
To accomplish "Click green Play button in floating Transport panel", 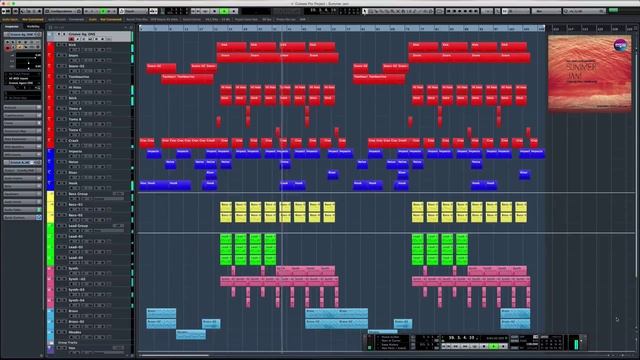I will pyautogui.click(x=493, y=346).
